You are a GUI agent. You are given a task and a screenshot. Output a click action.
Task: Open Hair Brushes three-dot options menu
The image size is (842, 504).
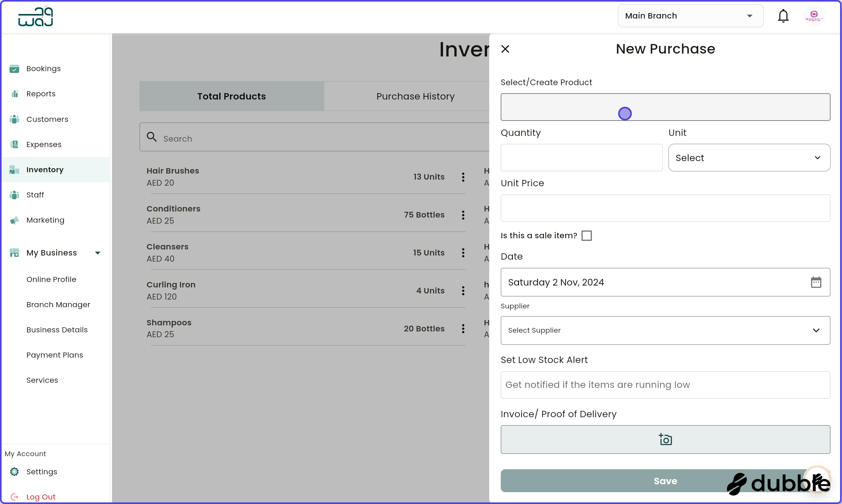pos(463,177)
